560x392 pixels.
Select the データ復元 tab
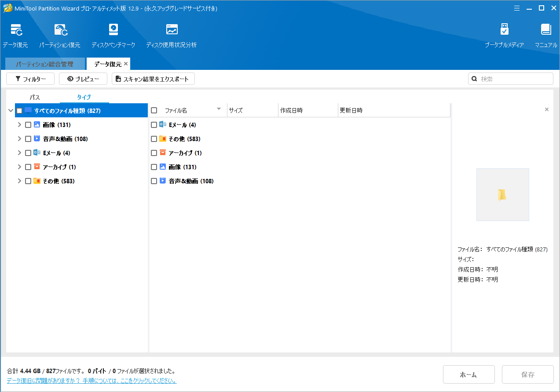point(108,64)
